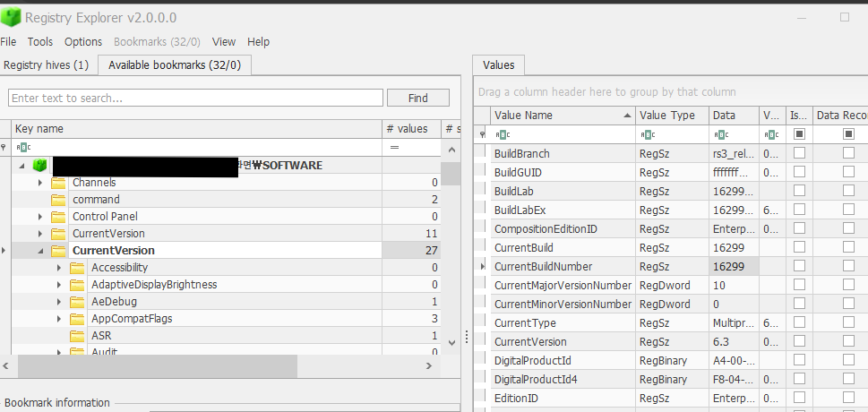Collapse the SOFTWARE hive root node
The image size is (868, 412).
[x=21, y=166]
